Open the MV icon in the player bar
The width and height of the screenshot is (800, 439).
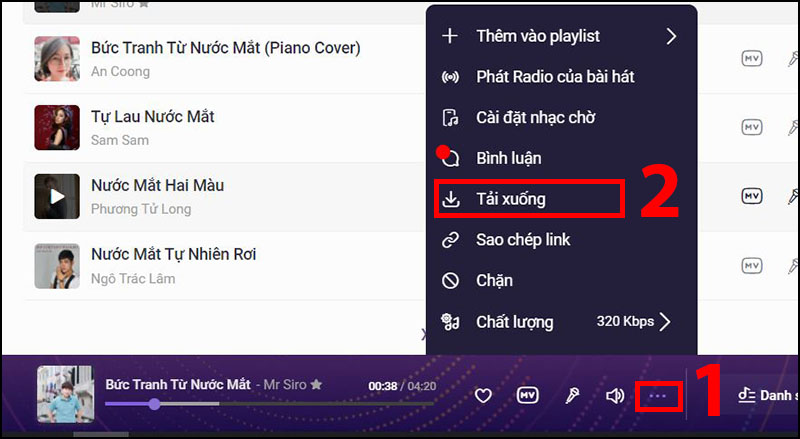coord(527,395)
